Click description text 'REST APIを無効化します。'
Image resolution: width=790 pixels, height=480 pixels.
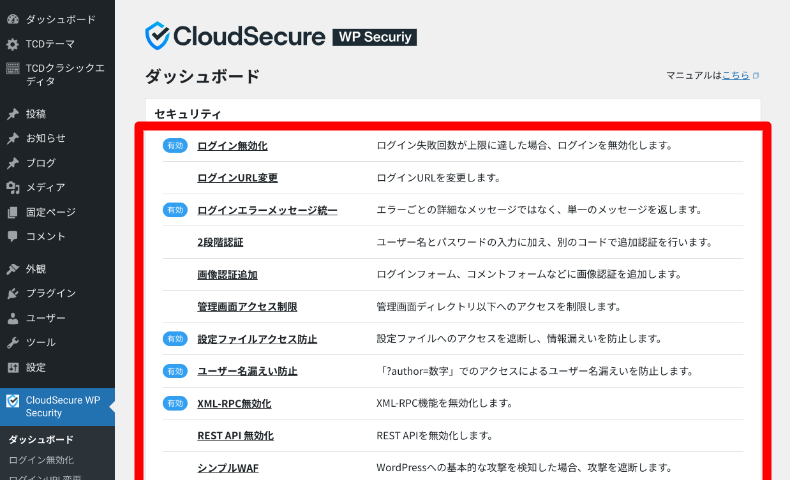point(435,436)
